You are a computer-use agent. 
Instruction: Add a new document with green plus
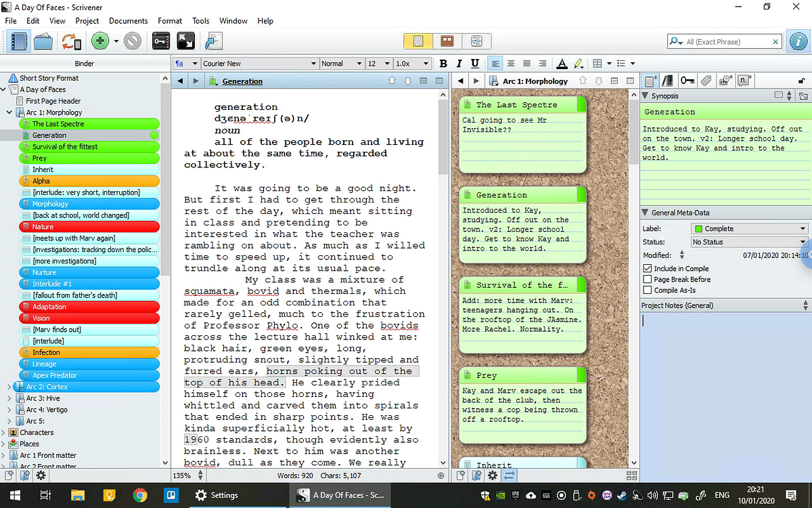coord(100,41)
